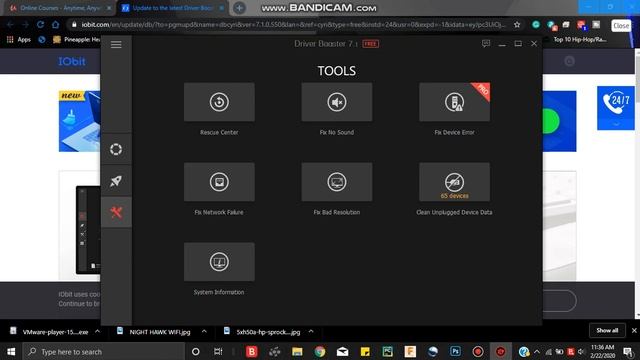The height and width of the screenshot is (360, 640).
Task: Open Clean Unplugged Device Data tool
Action: 454,182
